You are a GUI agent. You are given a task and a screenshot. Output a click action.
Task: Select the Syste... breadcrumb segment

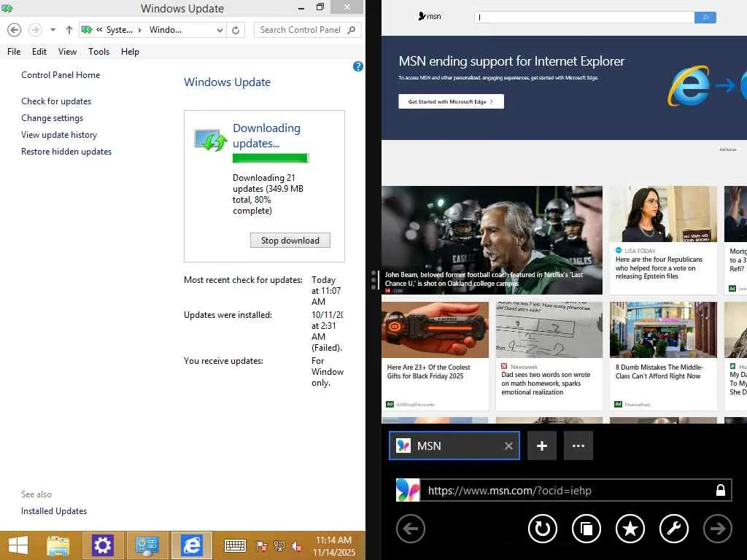click(x=119, y=30)
